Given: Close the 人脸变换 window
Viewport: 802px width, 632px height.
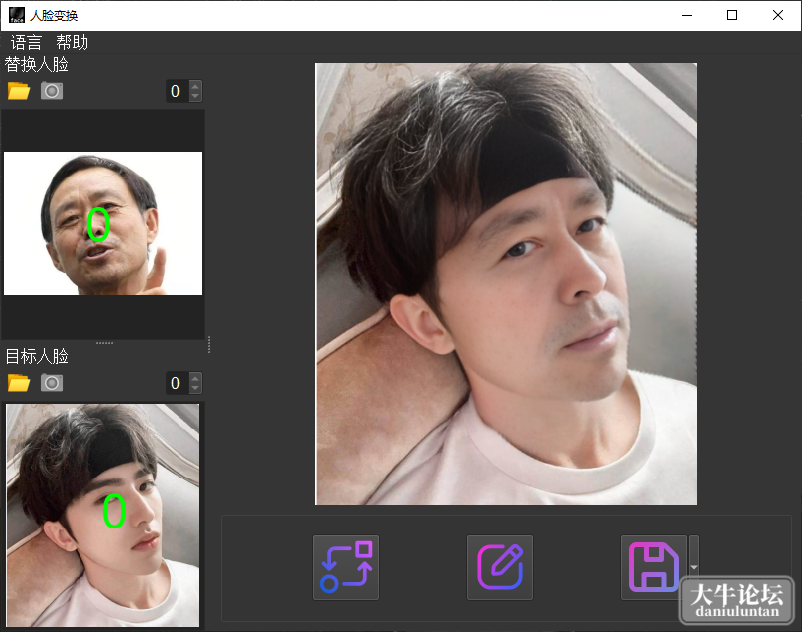Looking at the screenshot, I should tap(777, 15).
